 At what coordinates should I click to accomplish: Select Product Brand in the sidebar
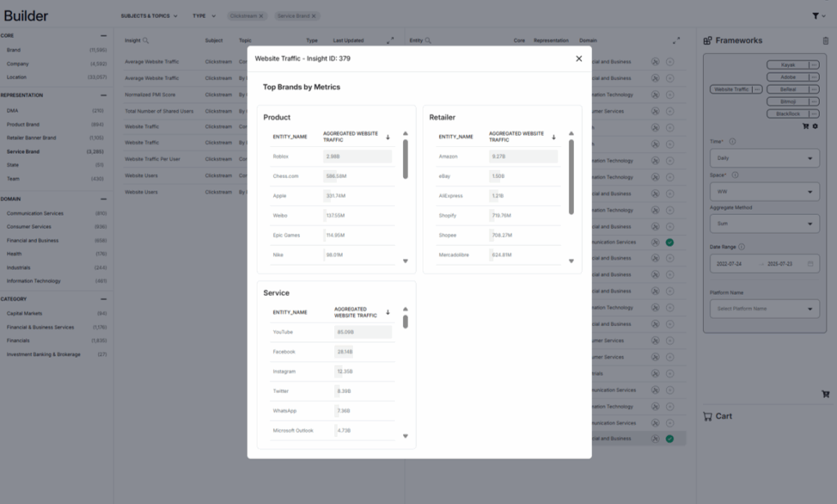(x=23, y=124)
